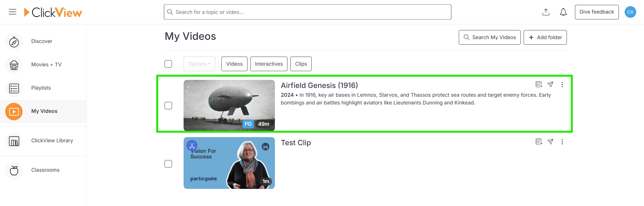Screen dimensions: 644x206
Task: Click Search My Videos button
Action: tap(489, 37)
